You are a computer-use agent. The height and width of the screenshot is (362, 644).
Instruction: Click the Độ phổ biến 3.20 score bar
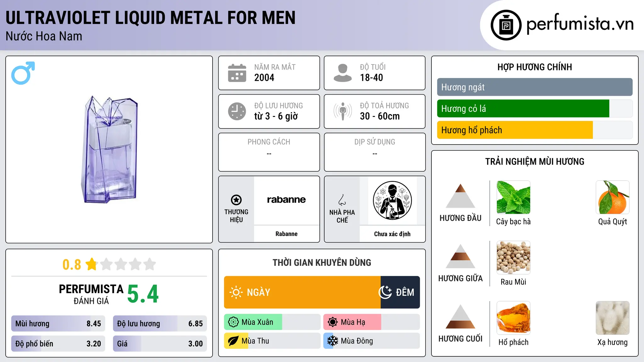click(x=58, y=344)
